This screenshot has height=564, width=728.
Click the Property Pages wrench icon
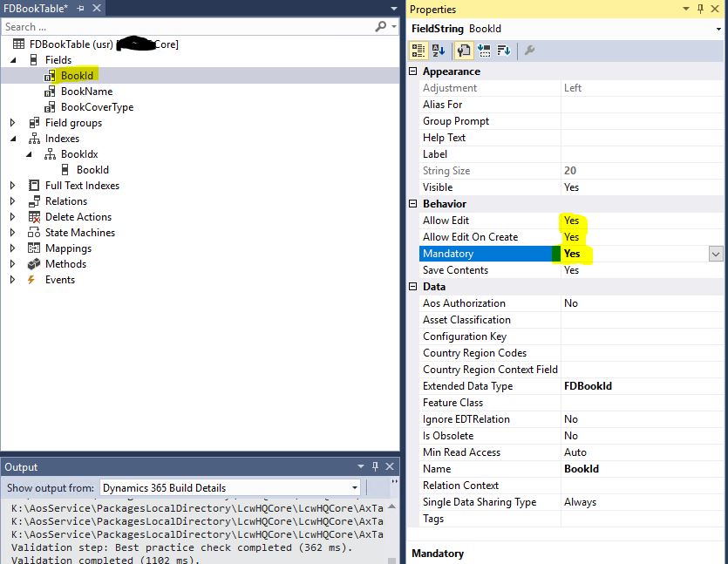point(528,51)
